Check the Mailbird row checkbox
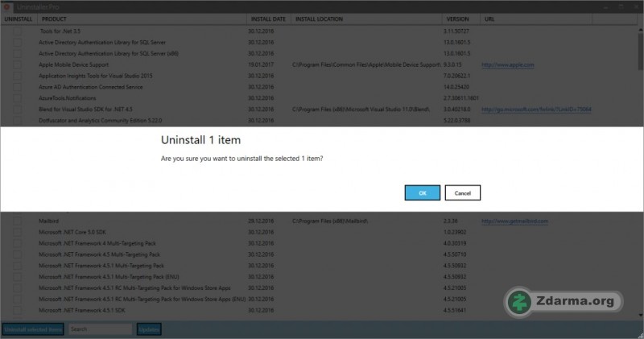 (17, 221)
